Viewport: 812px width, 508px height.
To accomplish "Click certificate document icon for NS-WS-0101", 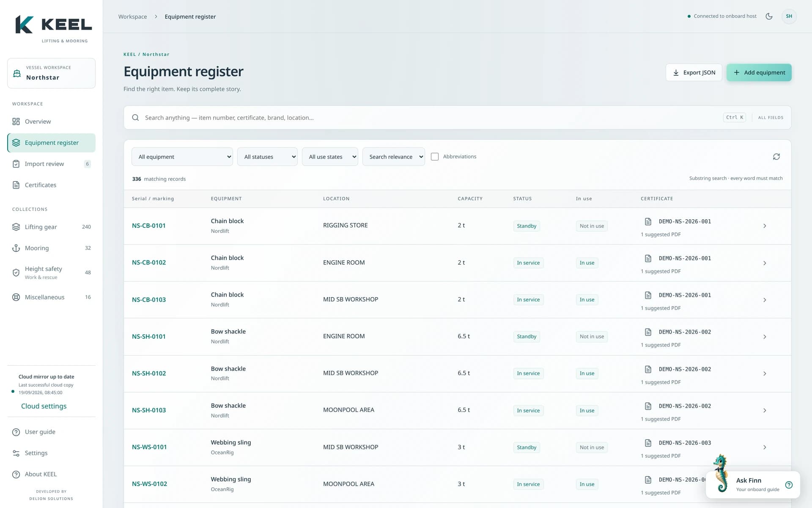I will coord(648,443).
